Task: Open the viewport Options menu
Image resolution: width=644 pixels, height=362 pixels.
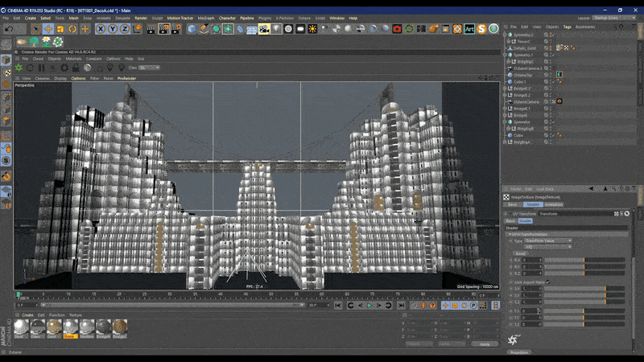Action: coord(78,78)
